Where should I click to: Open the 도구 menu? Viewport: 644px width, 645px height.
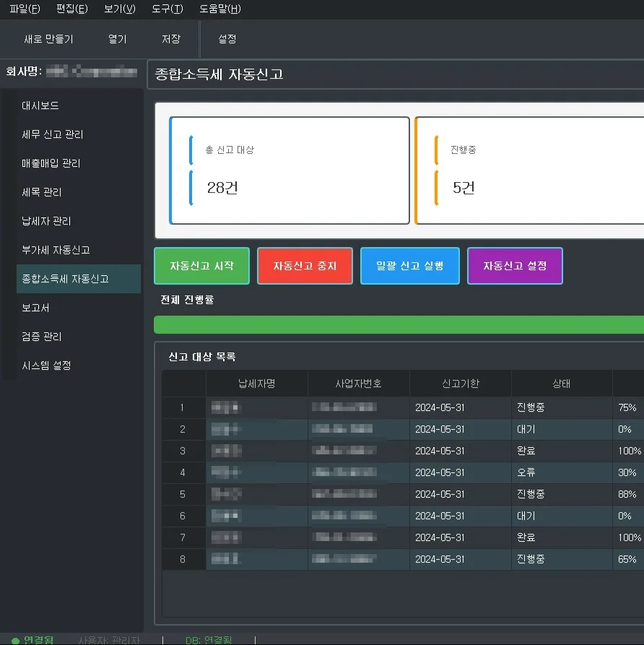[x=166, y=9]
